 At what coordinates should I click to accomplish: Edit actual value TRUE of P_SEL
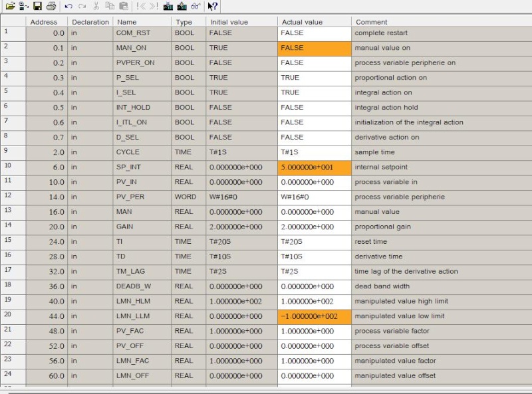(315, 78)
